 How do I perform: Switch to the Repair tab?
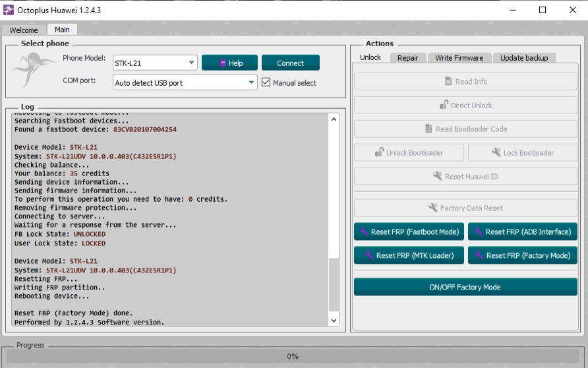(x=407, y=58)
